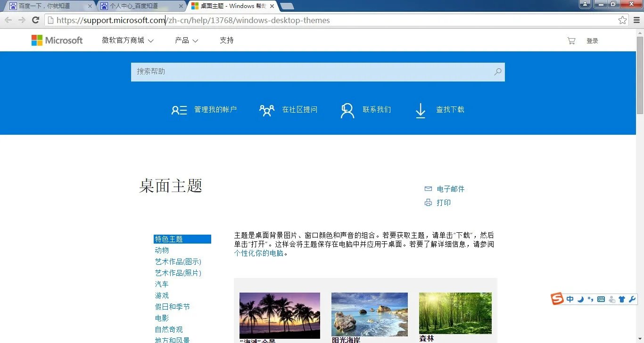Toggle Chinese/English input with 中 icon
The height and width of the screenshot is (343, 644).
[x=570, y=299]
